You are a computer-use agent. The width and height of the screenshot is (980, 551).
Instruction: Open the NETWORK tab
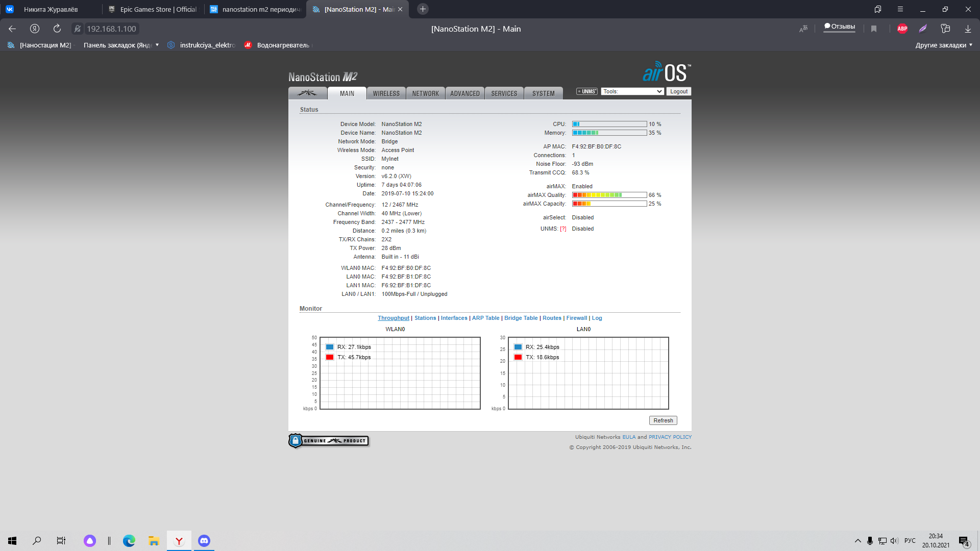(x=426, y=93)
